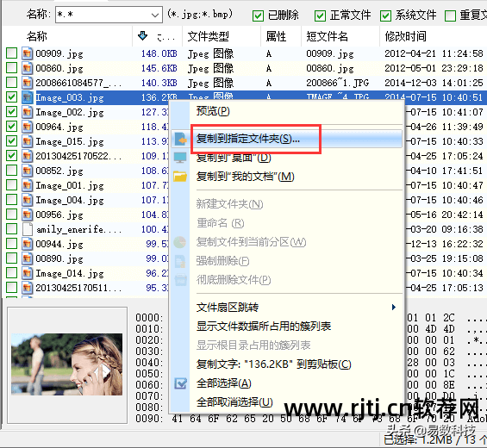Click the preview thumbnail of the woman on phone
Screen dimensions: 487x448
point(66,364)
